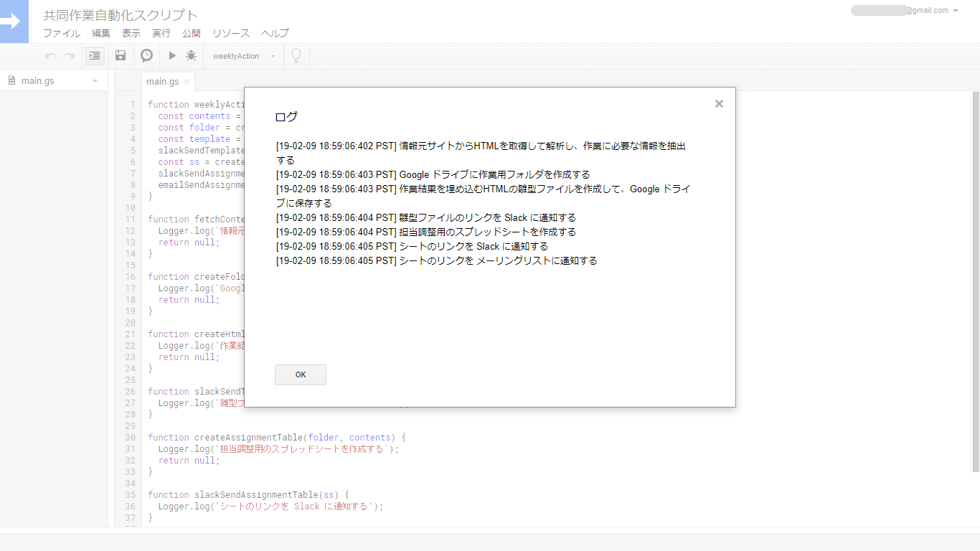This screenshot has width=980, height=551.
Task: Run the selected function
Action: (172, 56)
